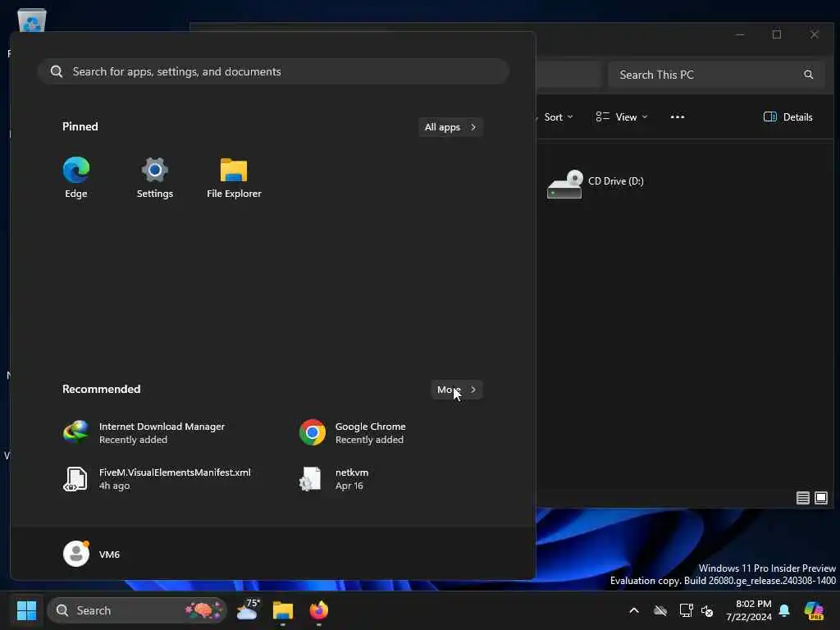Maximize the File Explorer window
The image size is (840, 630).
click(x=777, y=34)
